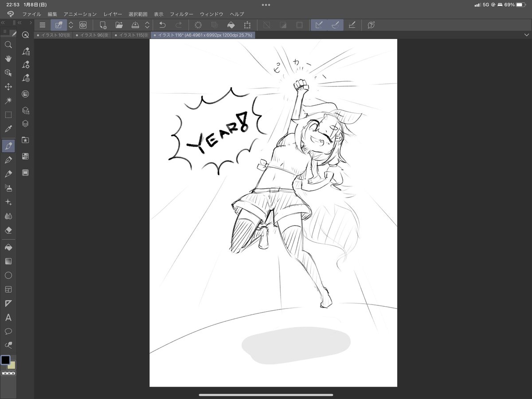Select the Auto select magic wand tool

(x=8, y=101)
